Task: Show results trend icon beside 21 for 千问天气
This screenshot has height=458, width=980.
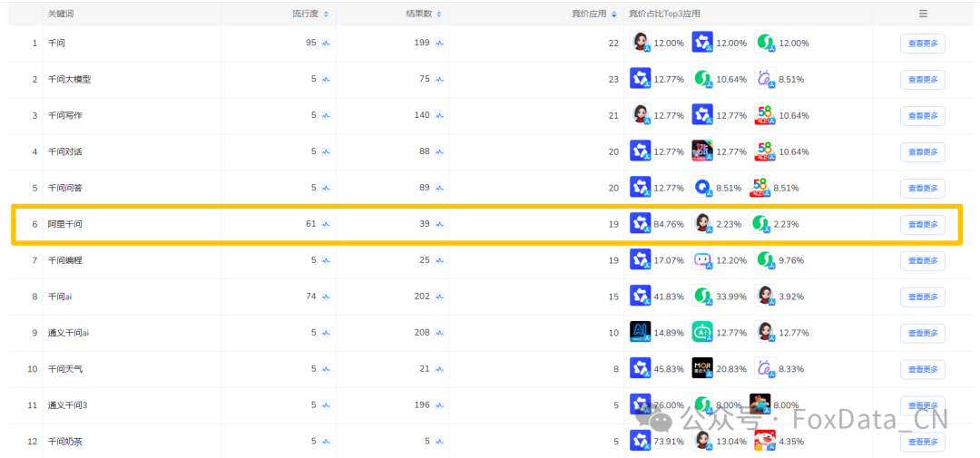Action: (439, 368)
